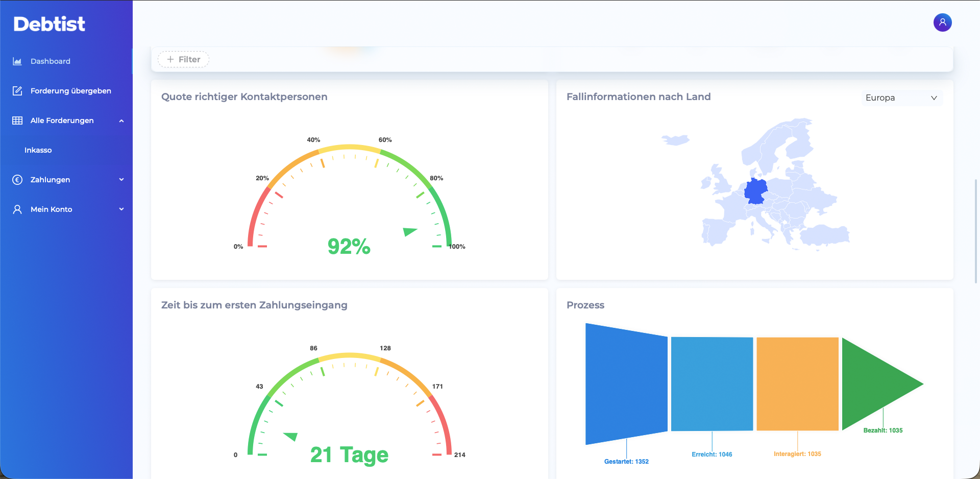The height and width of the screenshot is (479, 980).
Task: Expand the Mein Konto submenu chevron
Action: [x=121, y=209]
